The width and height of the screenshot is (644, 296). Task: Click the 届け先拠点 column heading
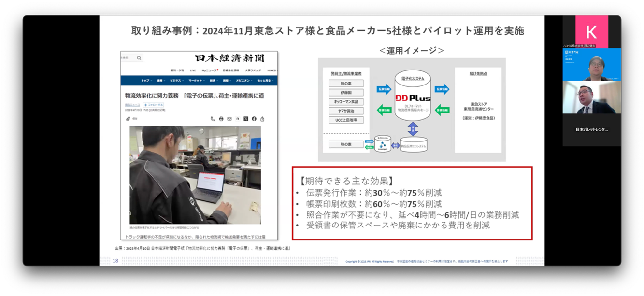[478, 73]
